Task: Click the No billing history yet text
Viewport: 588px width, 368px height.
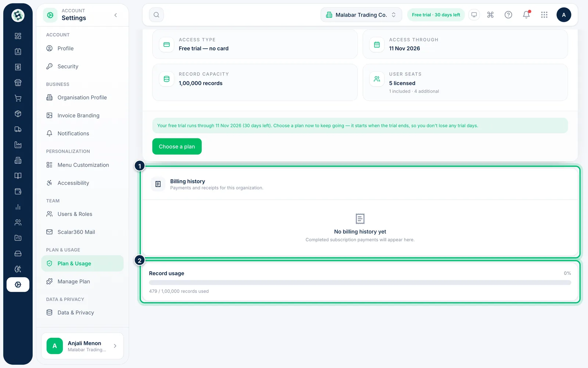Action: click(360, 232)
